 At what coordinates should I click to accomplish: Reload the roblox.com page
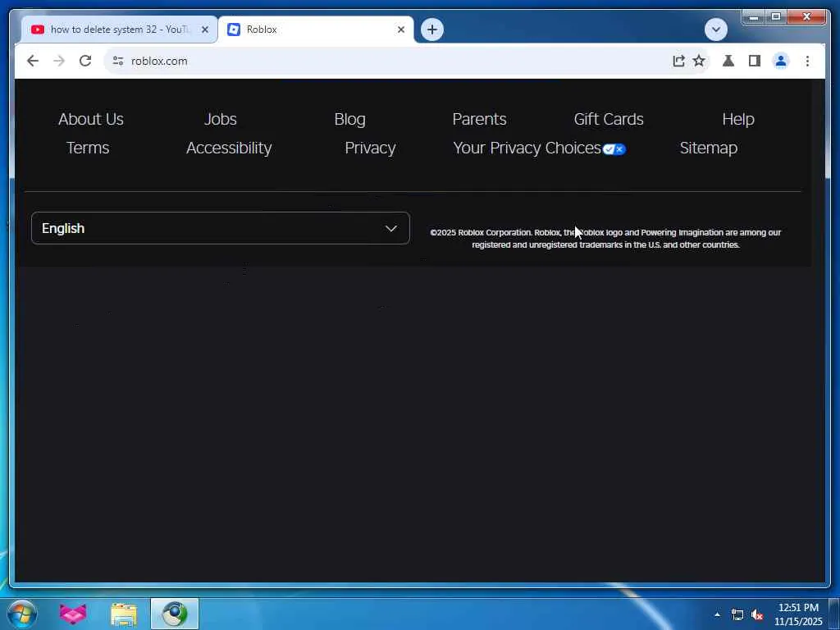[x=85, y=61]
